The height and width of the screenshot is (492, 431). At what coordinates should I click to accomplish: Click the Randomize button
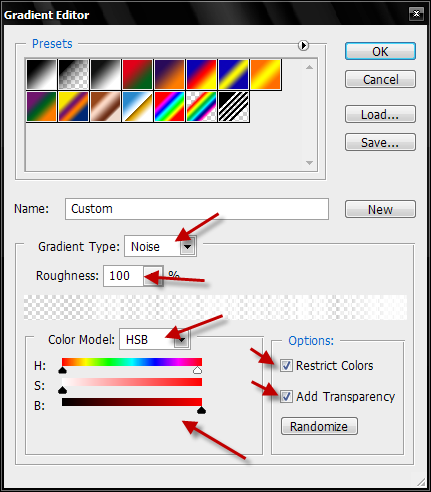pyautogui.click(x=319, y=426)
